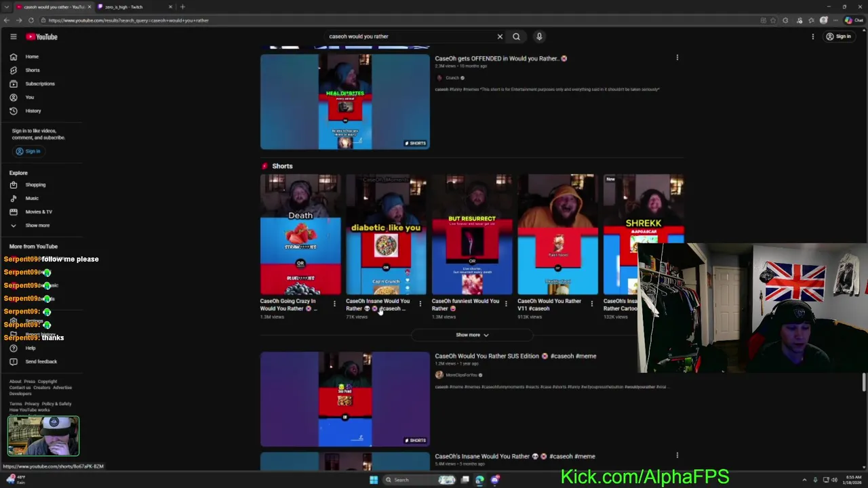
Task: Open 'CaseOh Going Crazy In Would You Rather' title
Action: (x=289, y=304)
